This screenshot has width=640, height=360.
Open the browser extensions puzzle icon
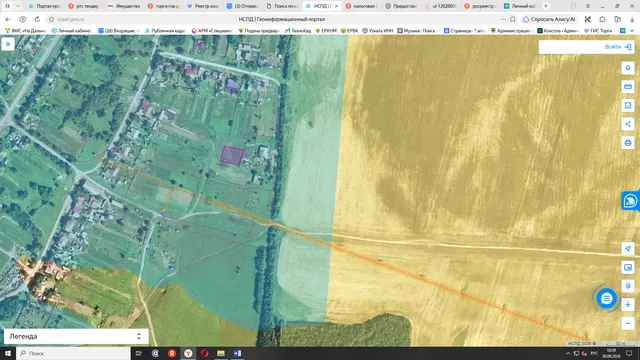tap(602, 19)
